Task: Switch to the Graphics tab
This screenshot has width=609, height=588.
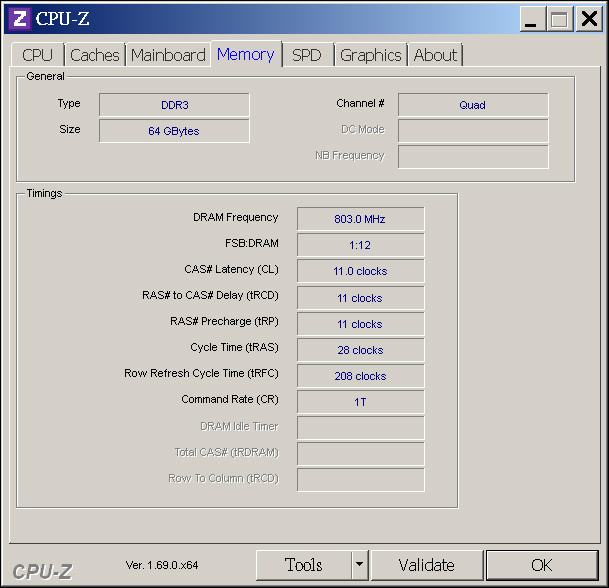Action: pyautogui.click(x=371, y=55)
